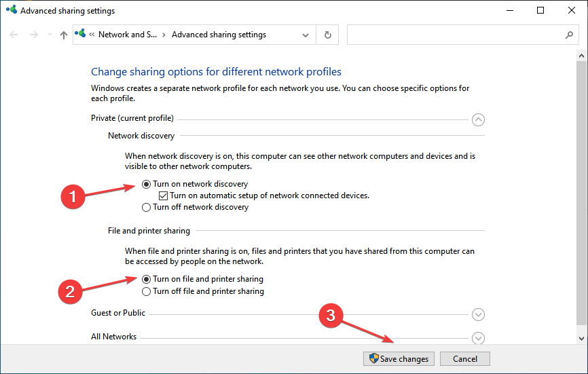This screenshot has width=588, height=374.
Task: Click the Back navigation arrow
Action: pos(14,35)
